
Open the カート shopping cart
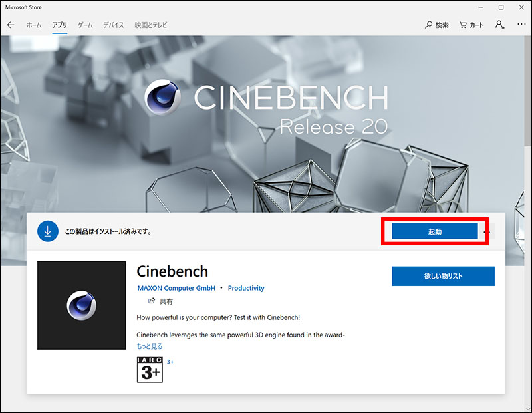pyautogui.click(x=471, y=25)
